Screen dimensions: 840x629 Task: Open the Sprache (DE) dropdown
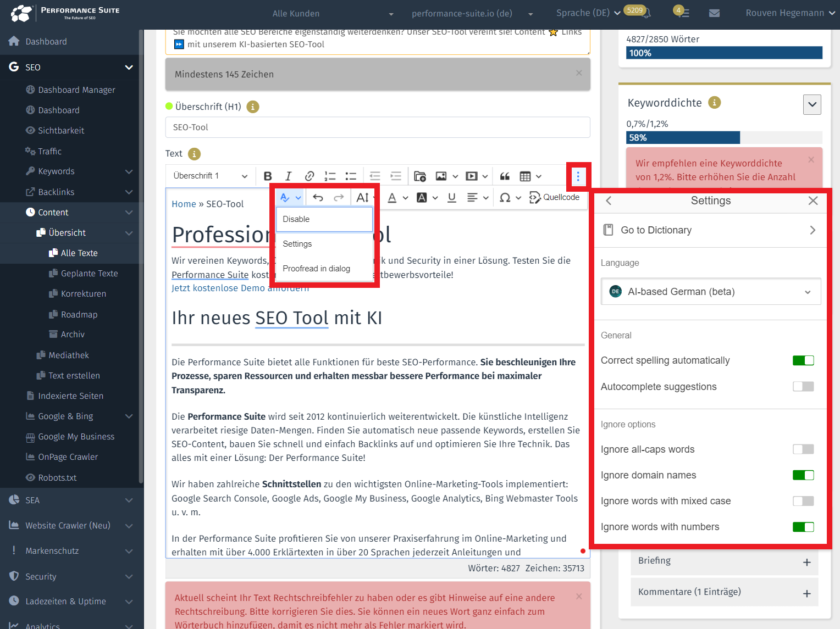coord(588,13)
